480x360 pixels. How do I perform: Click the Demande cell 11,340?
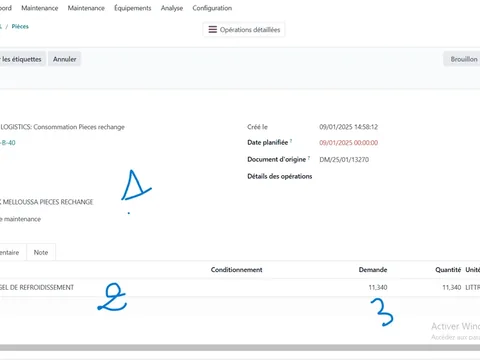(378, 287)
